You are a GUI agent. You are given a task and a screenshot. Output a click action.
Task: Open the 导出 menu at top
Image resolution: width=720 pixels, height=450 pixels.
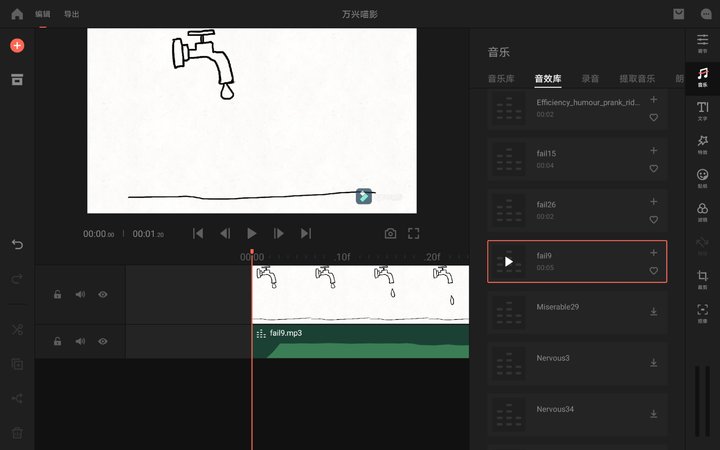(x=72, y=14)
